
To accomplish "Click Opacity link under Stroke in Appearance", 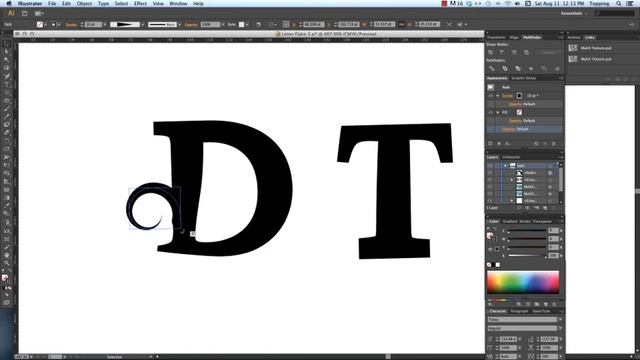I will (515, 104).
